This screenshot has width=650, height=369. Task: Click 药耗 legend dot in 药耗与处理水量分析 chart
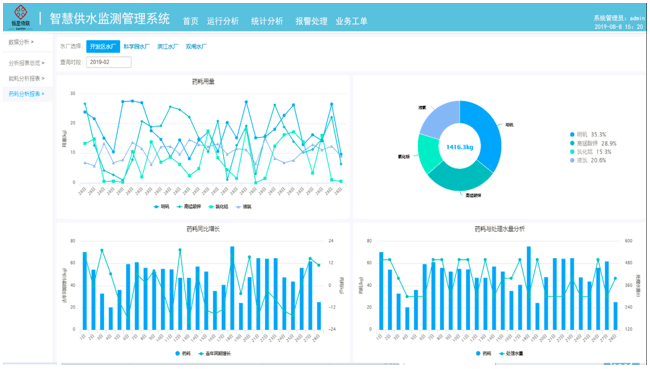(x=478, y=354)
